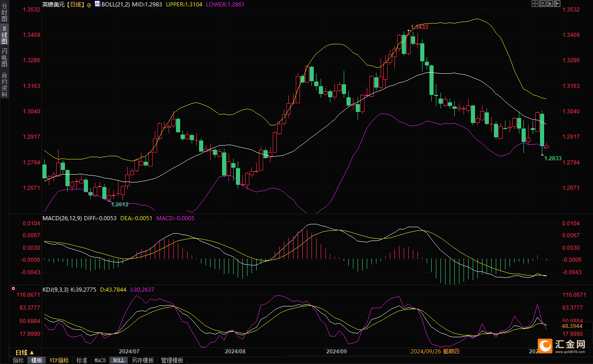Click the LOWER:1.2861 value
The width and height of the screenshot is (593, 364).
coord(224,4)
